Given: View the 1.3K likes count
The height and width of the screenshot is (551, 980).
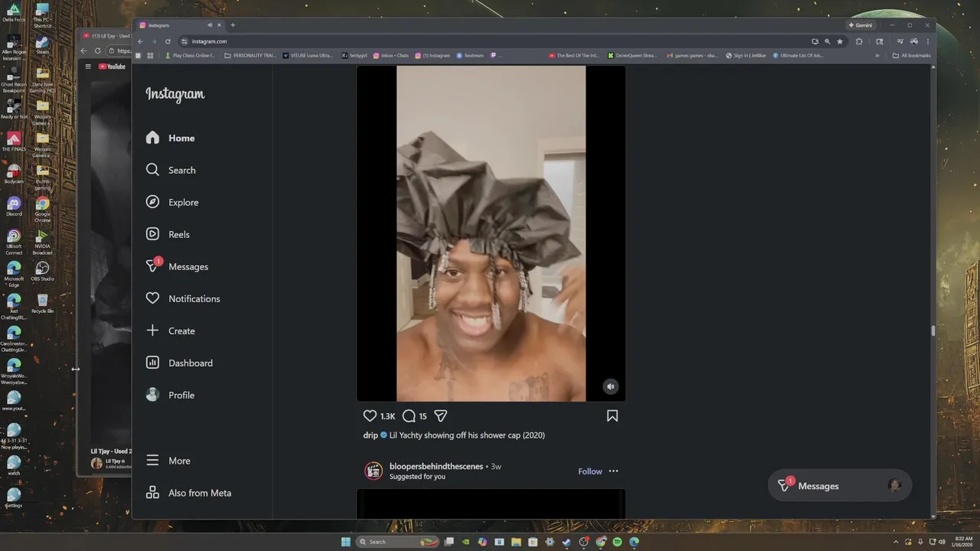Looking at the screenshot, I should [x=387, y=416].
